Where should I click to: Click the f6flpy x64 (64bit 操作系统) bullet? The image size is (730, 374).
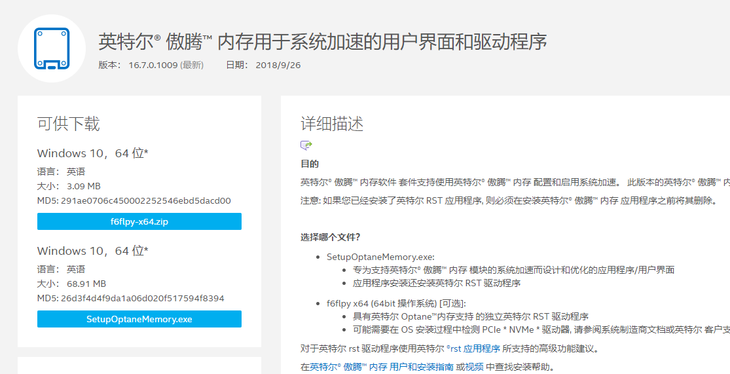coord(396,304)
